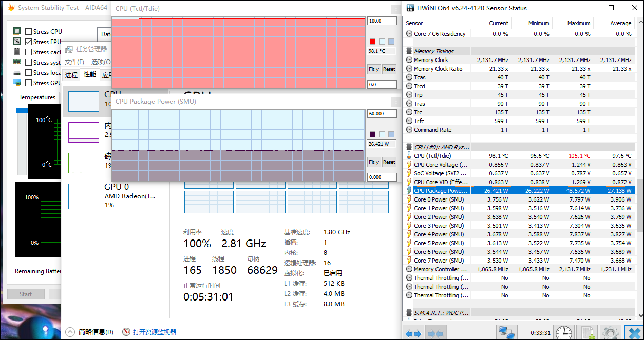Image resolution: width=644 pixels, height=340 pixels.
Task: Click the Task Manager title bar icon
Action: click(x=69, y=49)
